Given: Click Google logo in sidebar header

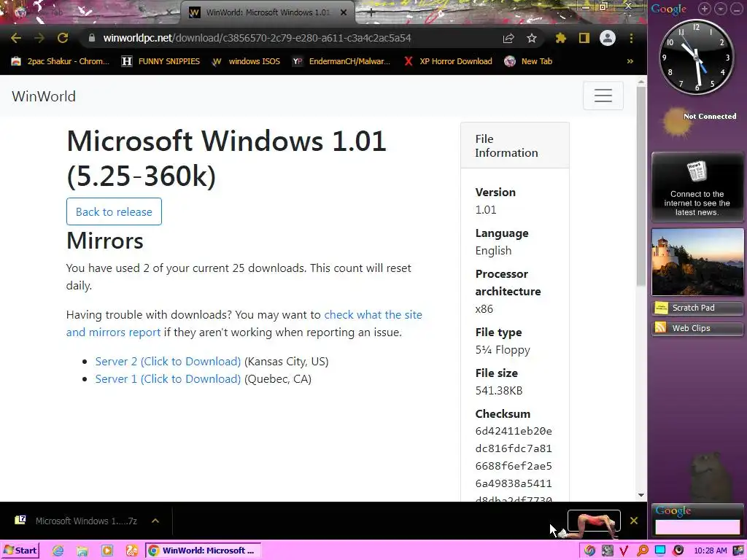Looking at the screenshot, I should coord(669,9).
